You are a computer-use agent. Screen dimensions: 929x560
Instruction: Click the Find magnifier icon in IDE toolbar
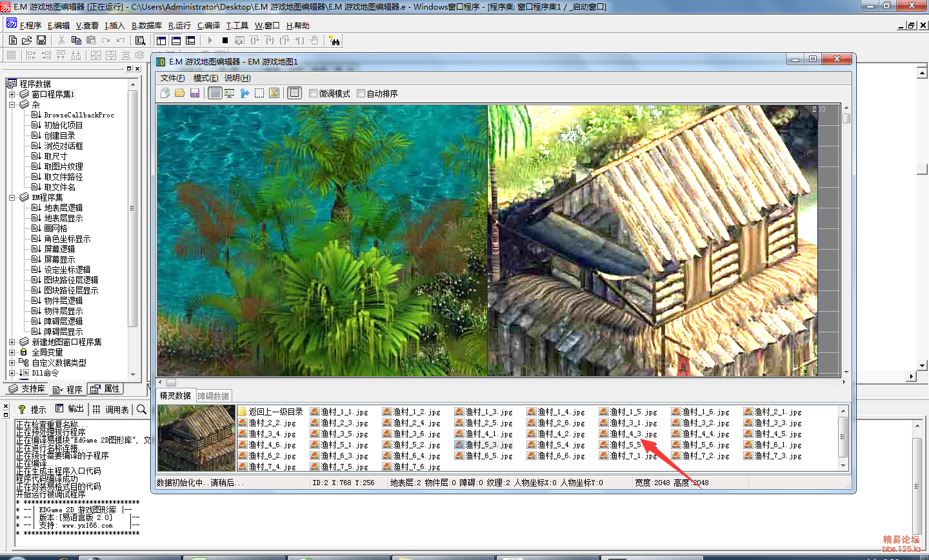point(140,40)
